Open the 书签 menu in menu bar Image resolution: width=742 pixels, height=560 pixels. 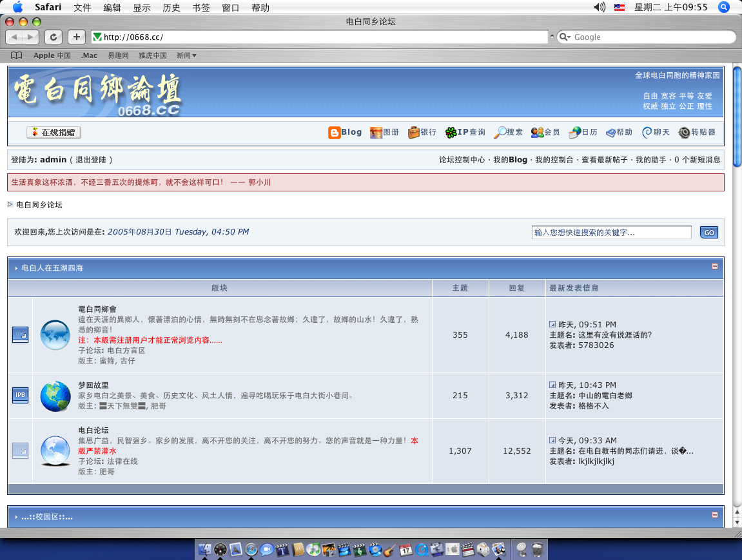(200, 8)
